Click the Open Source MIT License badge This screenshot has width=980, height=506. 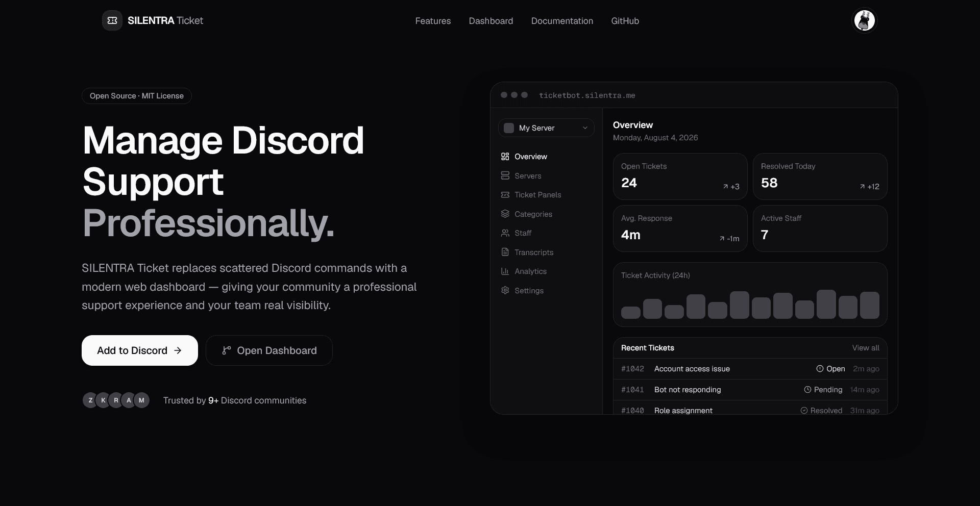[x=137, y=96]
